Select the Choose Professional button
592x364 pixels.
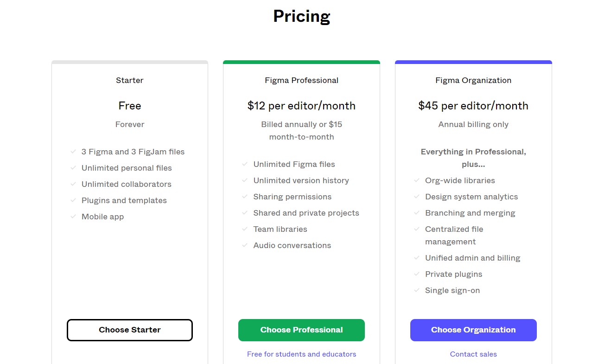pyautogui.click(x=301, y=330)
